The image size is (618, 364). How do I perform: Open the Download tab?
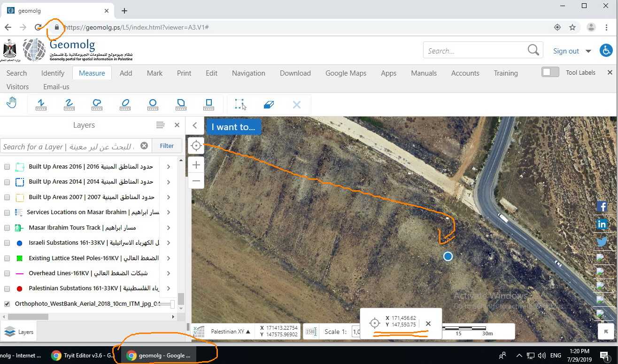295,73
